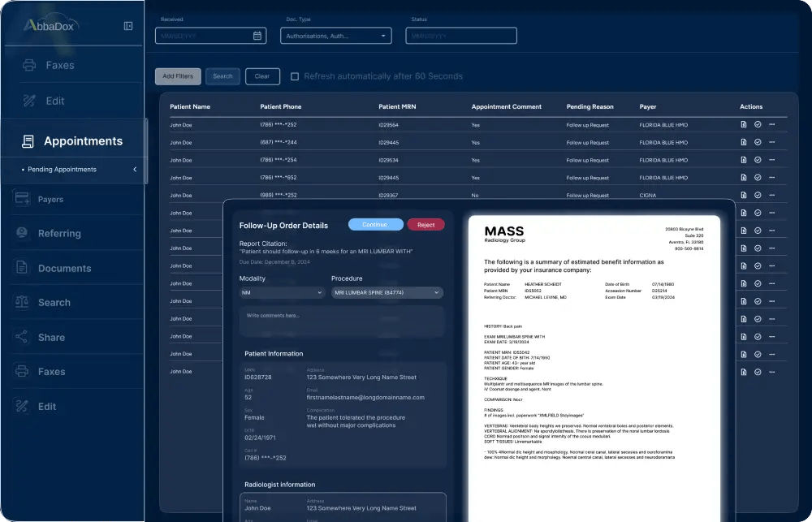Collapse the Pending Appointments chevron
Image resolution: width=812 pixels, height=522 pixels.
136,170
